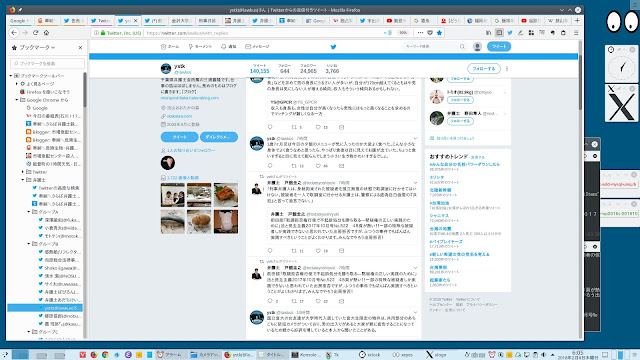Open the xlogo taskbar entry

point(437,355)
